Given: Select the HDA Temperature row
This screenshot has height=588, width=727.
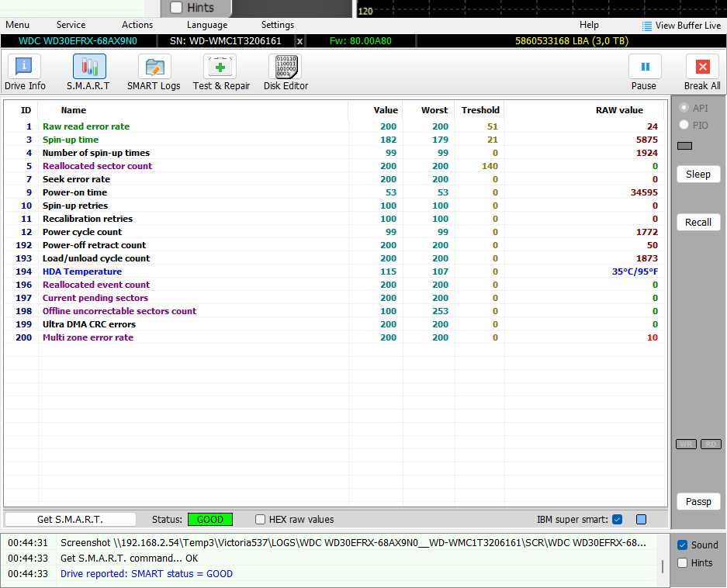Looking at the screenshot, I should tap(336, 272).
